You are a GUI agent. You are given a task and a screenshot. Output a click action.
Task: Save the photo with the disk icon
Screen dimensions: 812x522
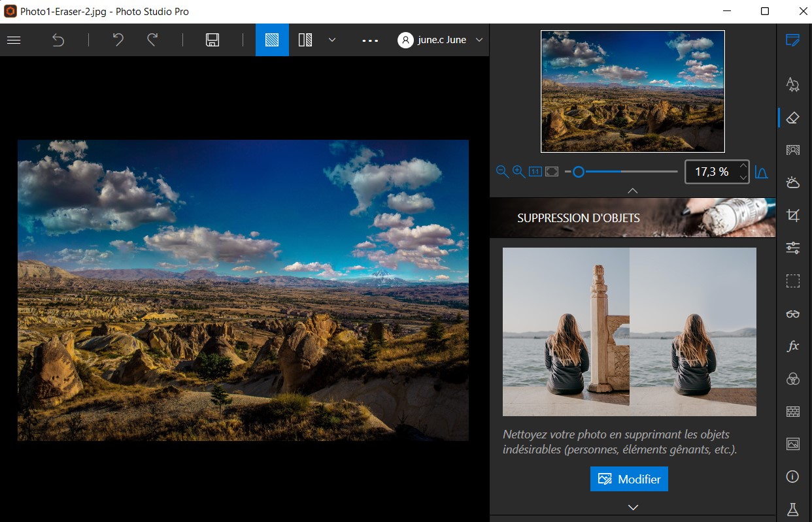[x=212, y=40]
